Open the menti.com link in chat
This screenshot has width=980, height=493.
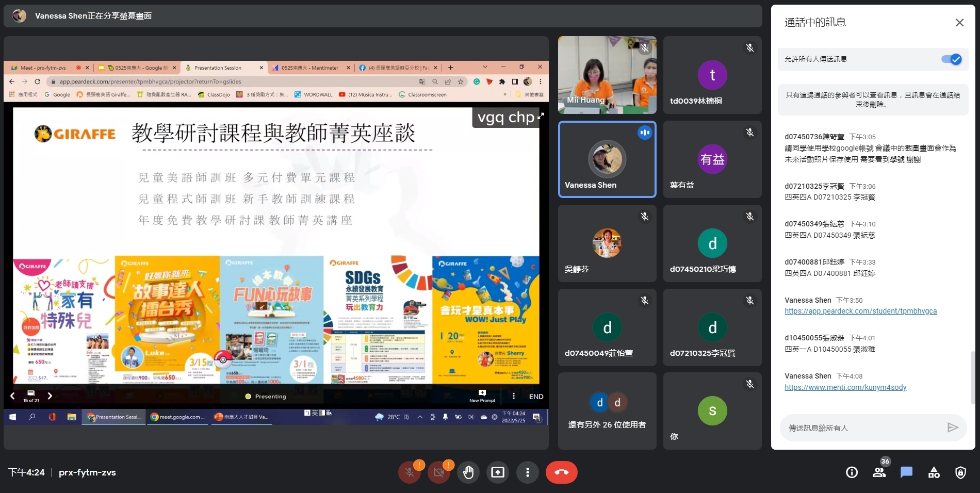(x=845, y=387)
